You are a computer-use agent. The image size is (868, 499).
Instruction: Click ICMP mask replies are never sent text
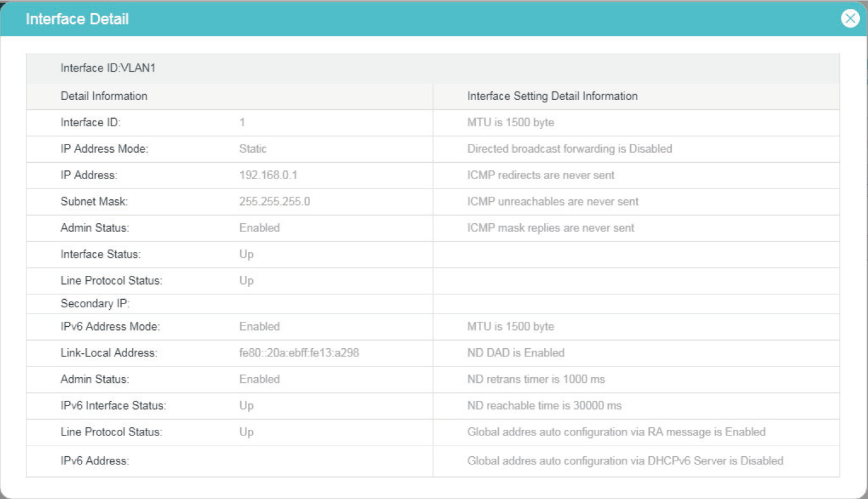551,228
